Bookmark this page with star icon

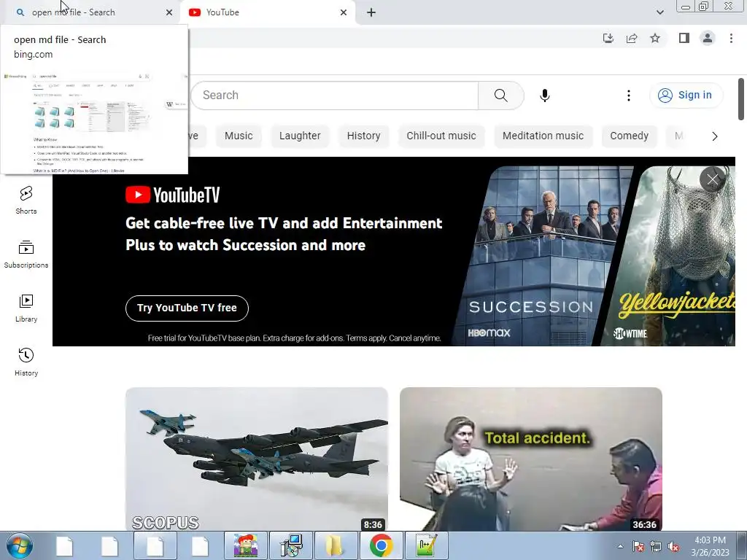(655, 38)
